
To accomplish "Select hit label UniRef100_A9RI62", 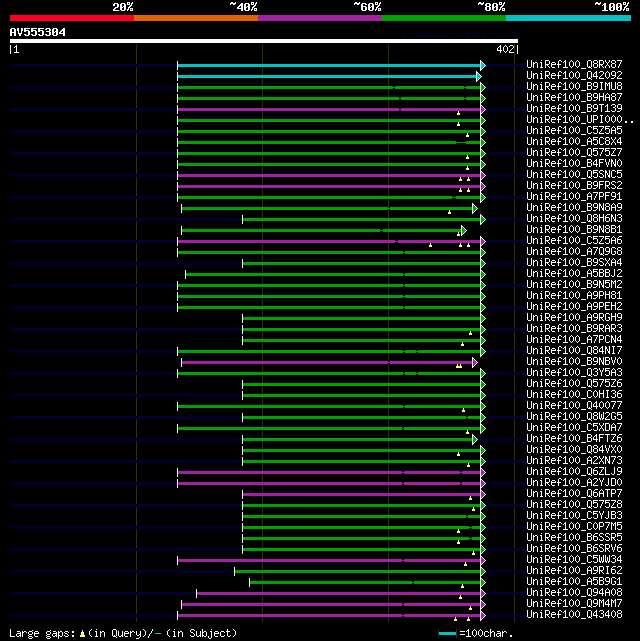I will click(574, 571).
